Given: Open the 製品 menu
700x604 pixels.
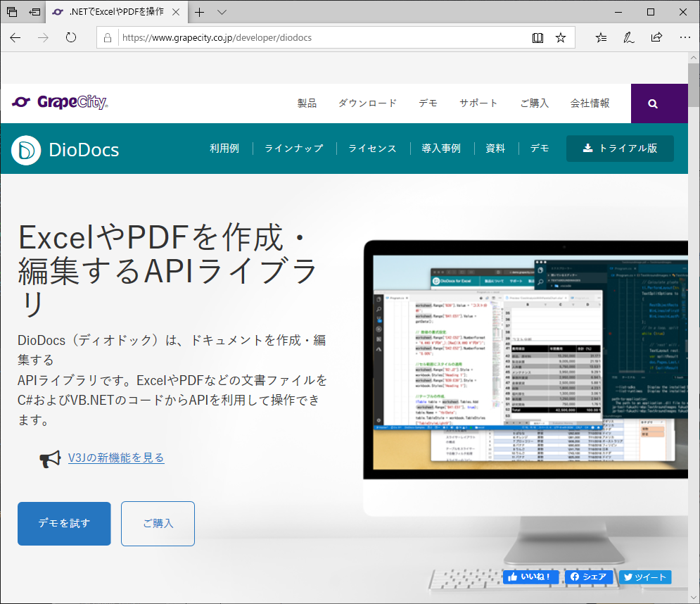Looking at the screenshot, I should click(307, 103).
